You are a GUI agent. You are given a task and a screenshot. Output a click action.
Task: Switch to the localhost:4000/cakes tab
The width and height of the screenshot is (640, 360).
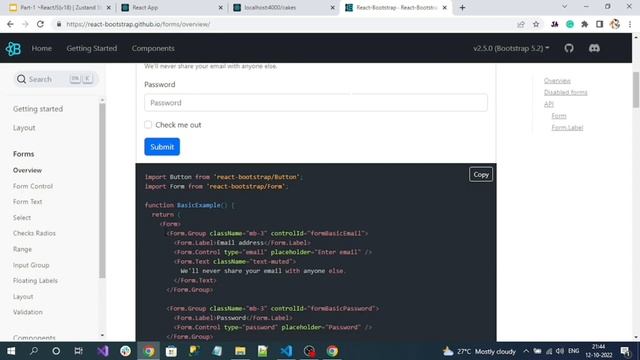click(284, 7)
